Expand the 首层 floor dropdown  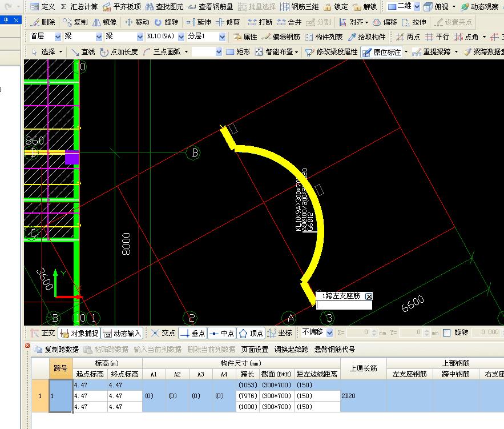pyautogui.click(x=57, y=37)
